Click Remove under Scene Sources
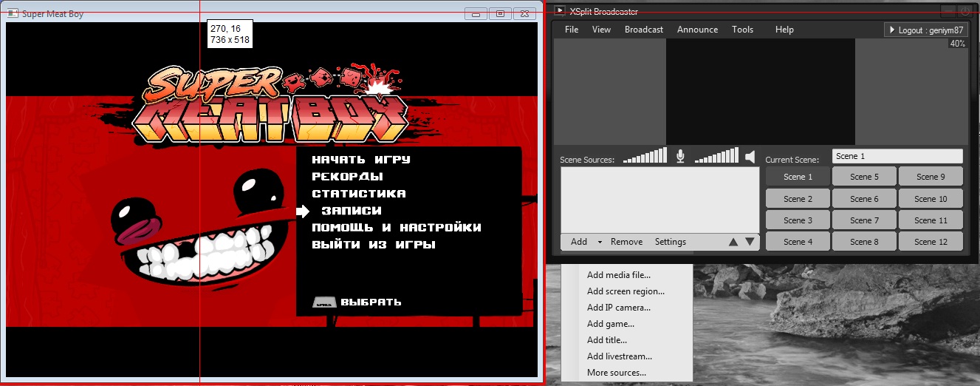The height and width of the screenshot is (386, 980). pos(626,242)
